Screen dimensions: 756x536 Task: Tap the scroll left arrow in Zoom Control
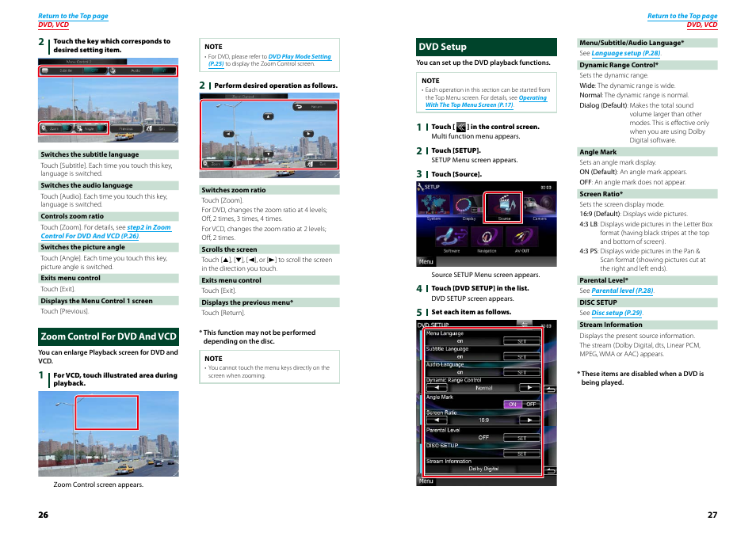pyautogui.click(x=228, y=134)
